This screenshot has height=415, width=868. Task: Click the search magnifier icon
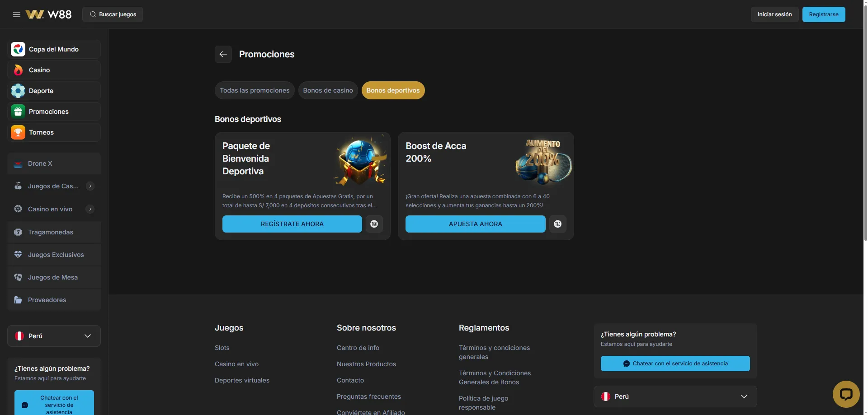93,14
